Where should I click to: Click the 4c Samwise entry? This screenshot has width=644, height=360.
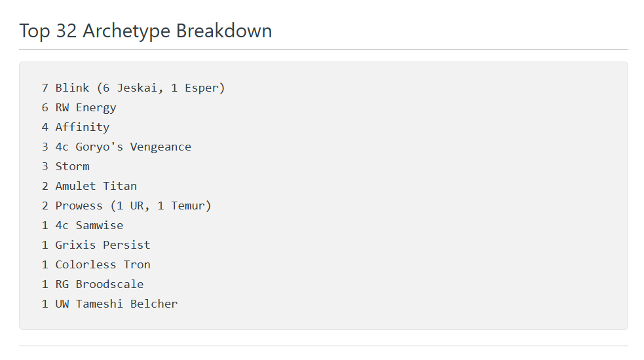coord(89,225)
